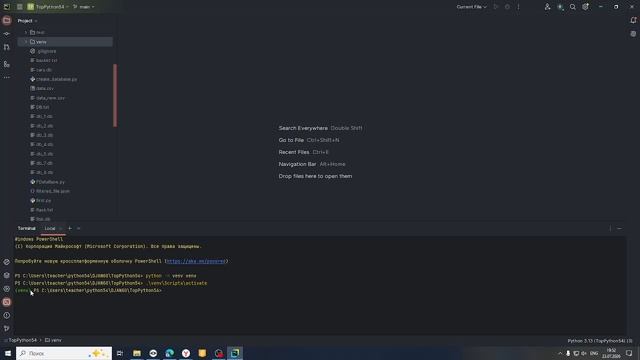Open Current File run configuration dropdown
The image size is (640, 360).
(x=471, y=7)
